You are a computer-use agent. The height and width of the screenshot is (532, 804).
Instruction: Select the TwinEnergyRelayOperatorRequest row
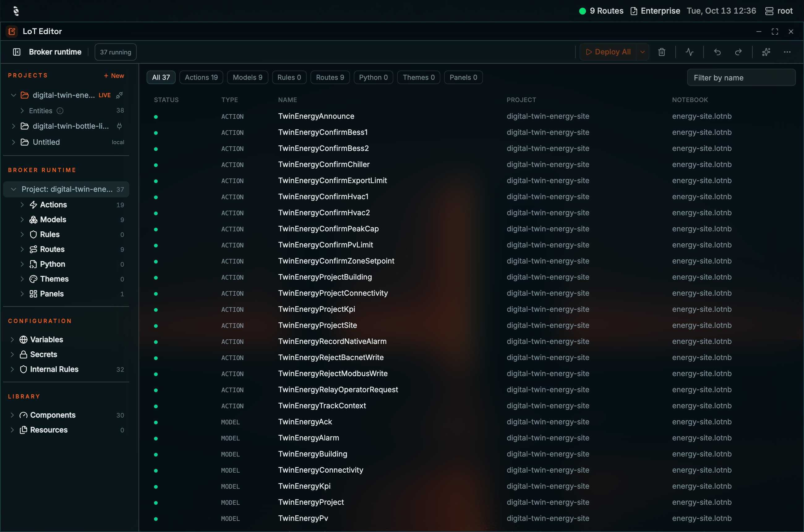[x=472, y=390]
